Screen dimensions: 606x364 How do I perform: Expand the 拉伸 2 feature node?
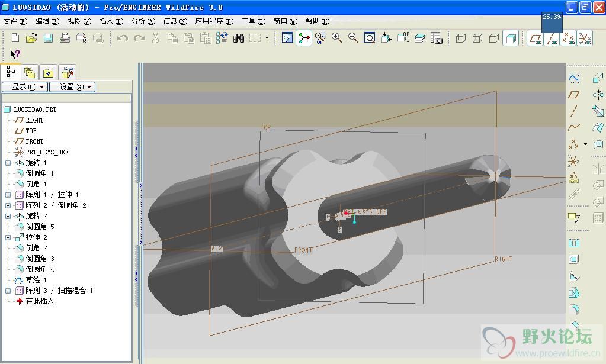(x=8, y=237)
